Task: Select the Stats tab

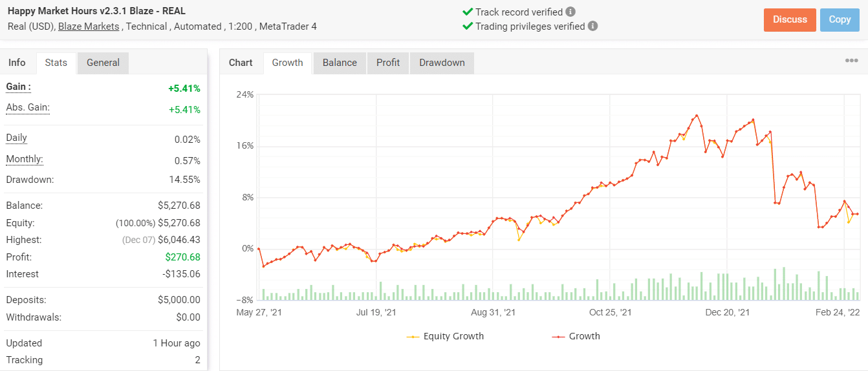Action: coord(56,63)
